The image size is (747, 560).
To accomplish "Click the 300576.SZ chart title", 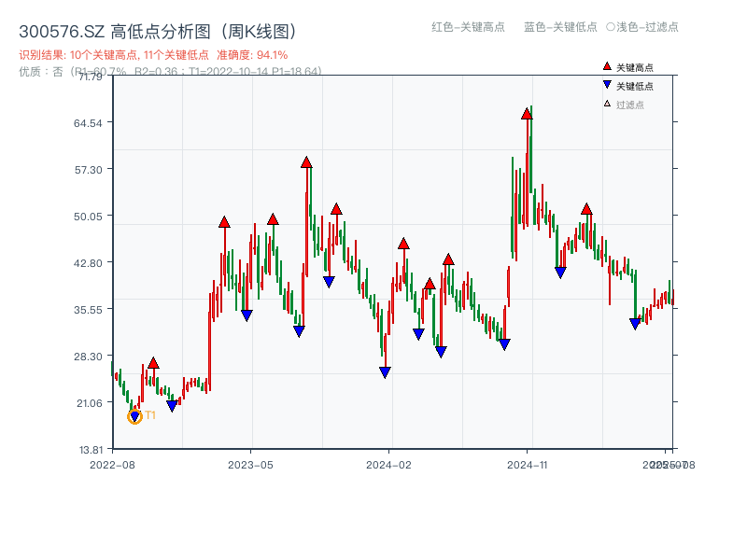I will [157, 29].
